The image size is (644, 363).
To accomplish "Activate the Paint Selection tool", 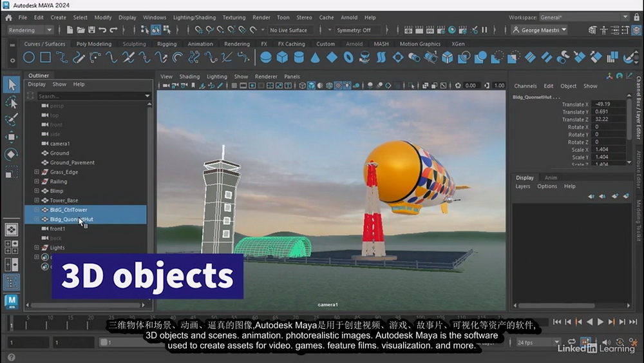I will point(12,120).
